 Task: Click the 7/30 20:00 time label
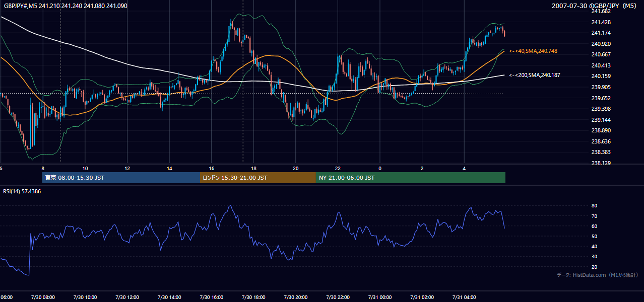(296, 297)
